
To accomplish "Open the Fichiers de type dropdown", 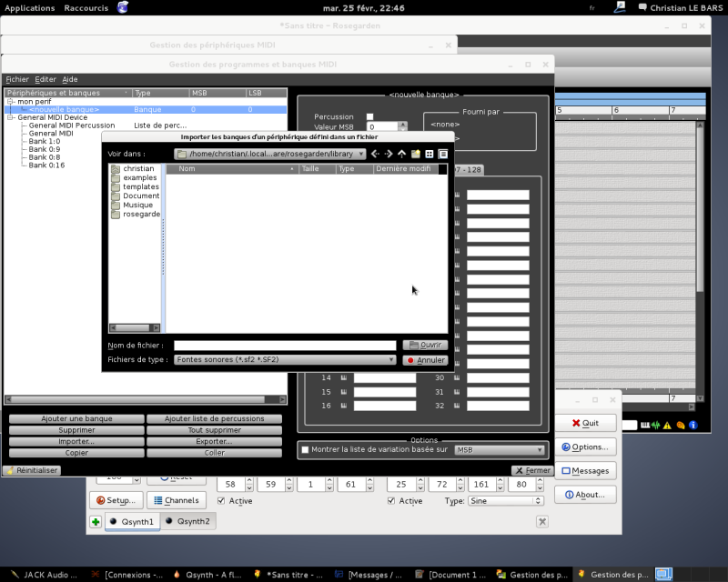I will (285, 360).
